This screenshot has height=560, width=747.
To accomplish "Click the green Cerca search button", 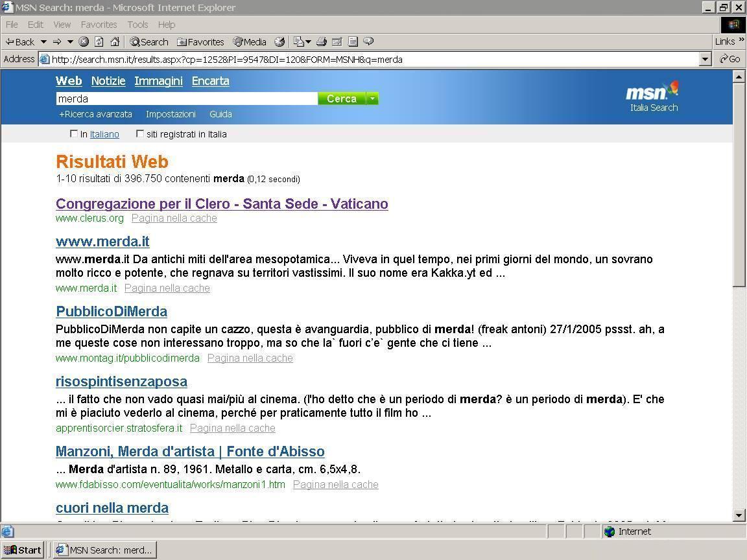I will point(342,99).
